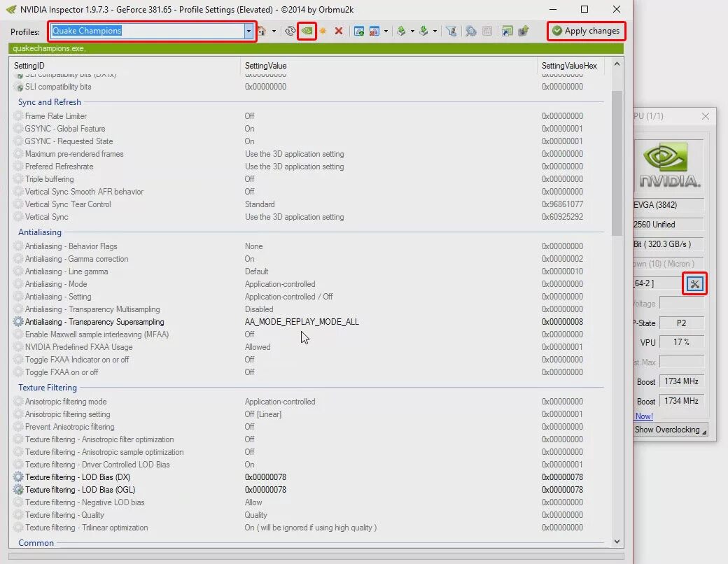The height and width of the screenshot is (564, 728).
Task: Click gear icon beside Antialiasing - Transparency Supersampling
Action: tap(19, 321)
